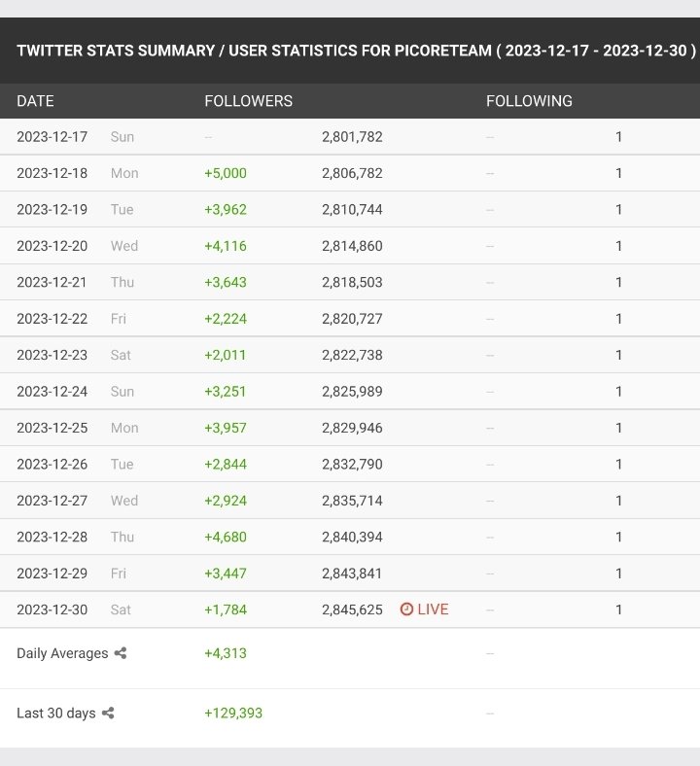Click follower gain +2,224
The height and width of the screenshot is (766, 700).
(x=226, y=319)
